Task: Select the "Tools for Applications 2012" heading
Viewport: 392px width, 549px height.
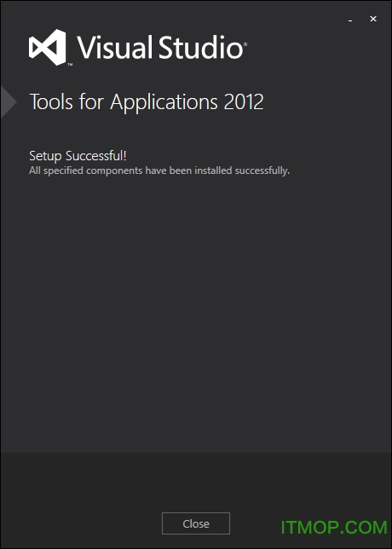Action: click(x=147, y=102)
